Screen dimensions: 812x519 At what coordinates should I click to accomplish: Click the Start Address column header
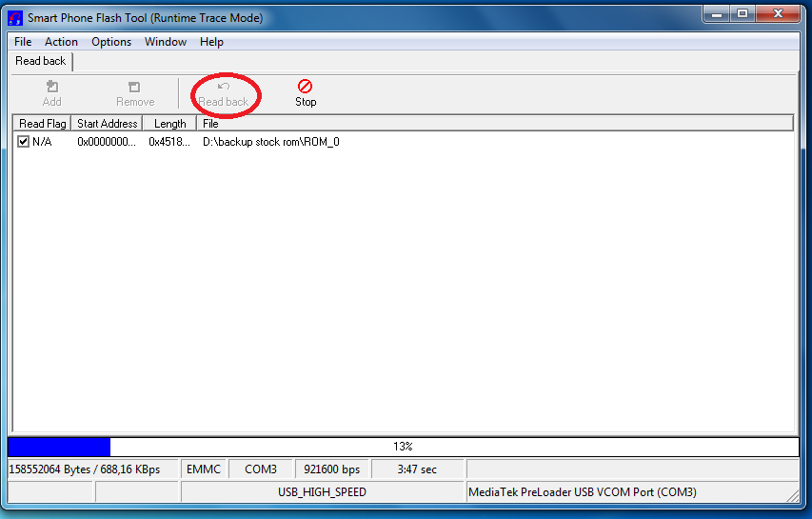point(107,123)
